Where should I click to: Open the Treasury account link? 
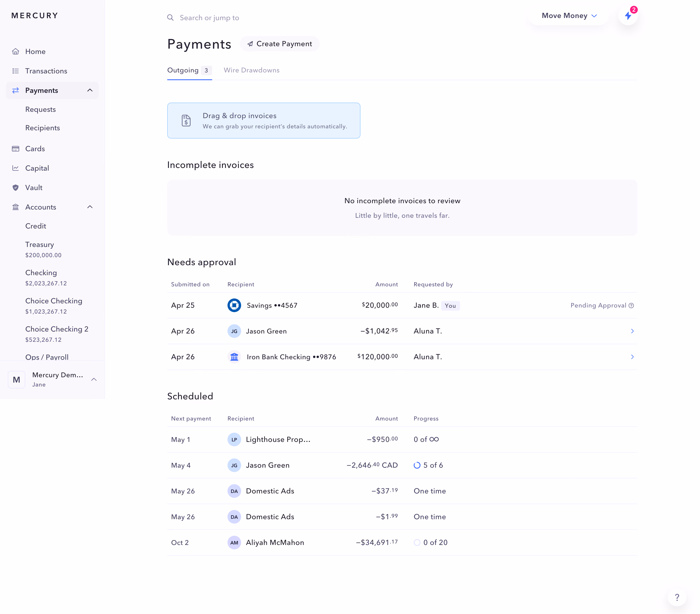(43, 249)
